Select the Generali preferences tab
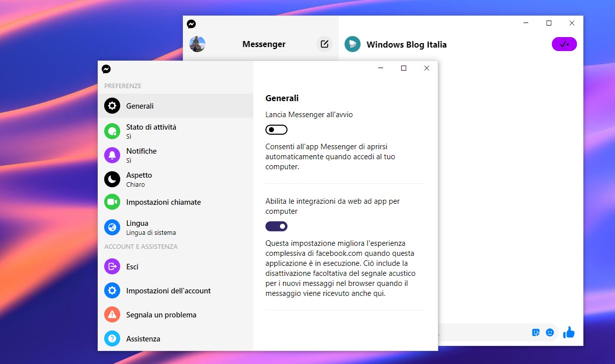This screenshot has width=615, height=364. (x=175, y=106)
